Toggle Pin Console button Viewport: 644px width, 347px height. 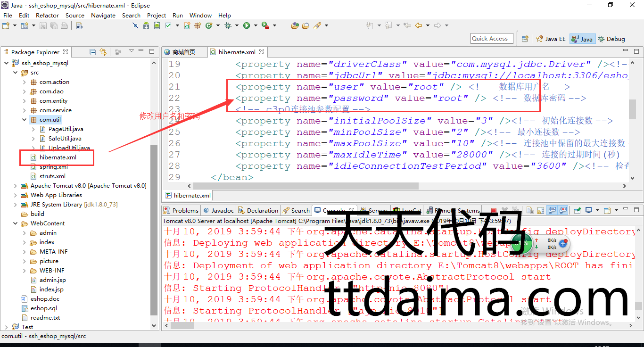point(577,211)
